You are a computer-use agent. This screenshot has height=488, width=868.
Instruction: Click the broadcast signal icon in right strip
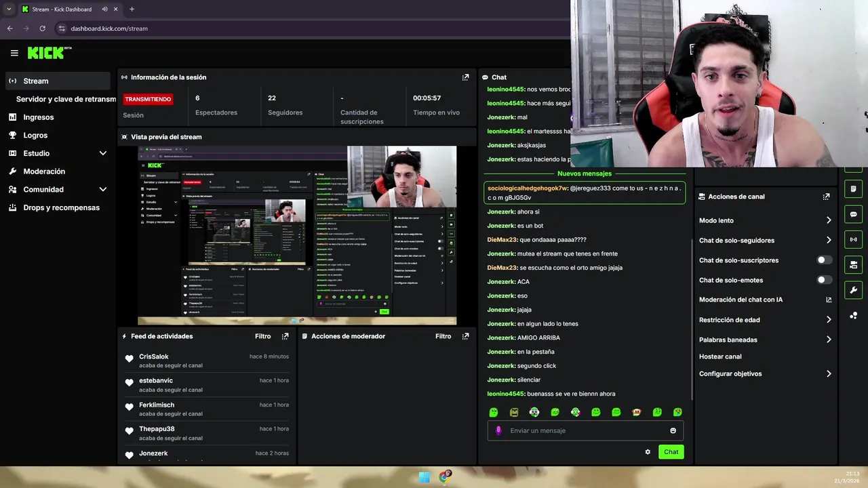point(853,239)
